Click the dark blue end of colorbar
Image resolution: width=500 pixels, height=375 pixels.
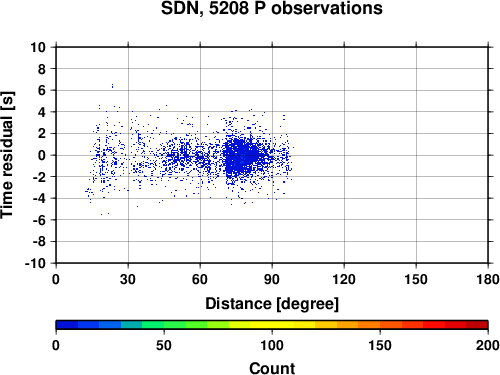pyautogui.click(x=67, y=325)
